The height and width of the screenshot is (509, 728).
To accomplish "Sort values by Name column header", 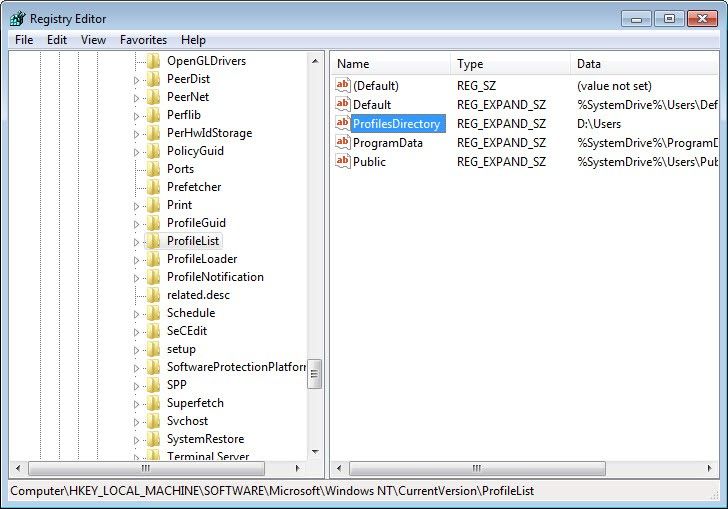I will [390, 64].
